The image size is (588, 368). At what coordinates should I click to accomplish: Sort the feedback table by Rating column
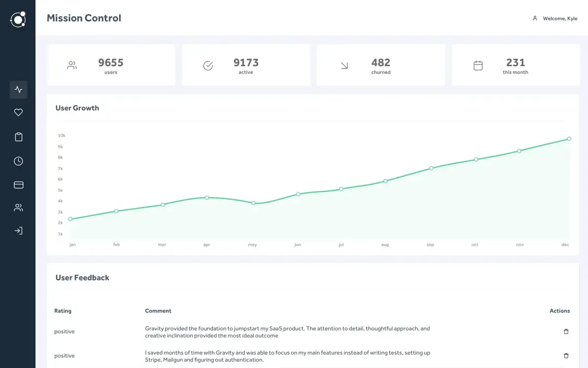click(63, 311)
